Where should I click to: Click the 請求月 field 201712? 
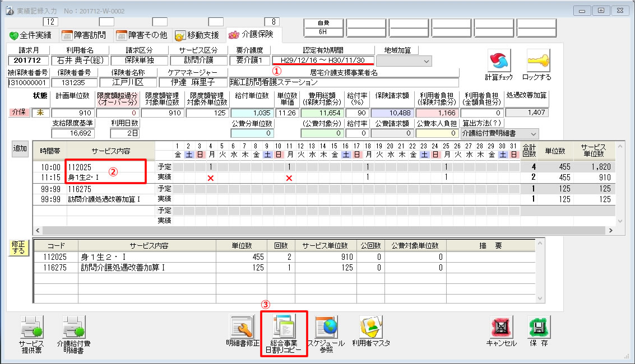pos(28,60)
